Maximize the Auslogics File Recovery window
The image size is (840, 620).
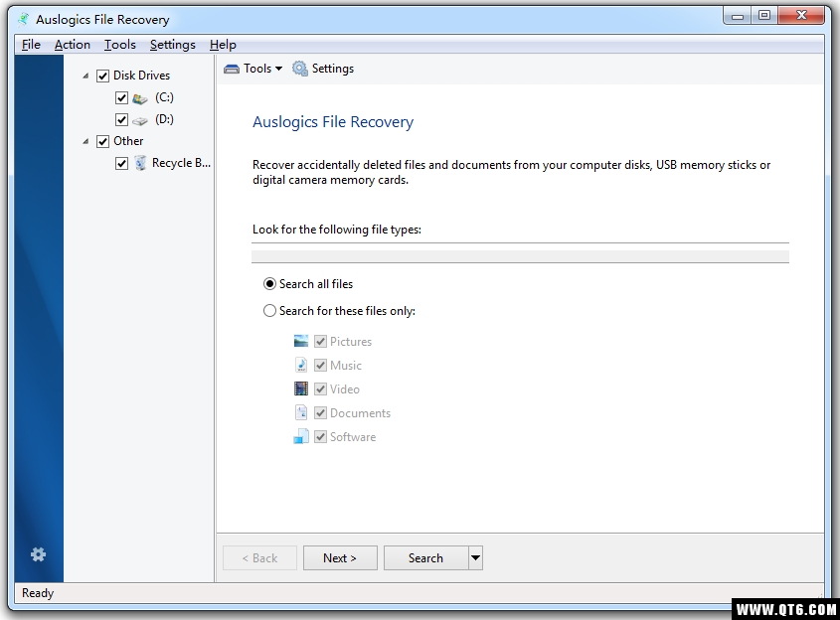click(x=764, y=16)
